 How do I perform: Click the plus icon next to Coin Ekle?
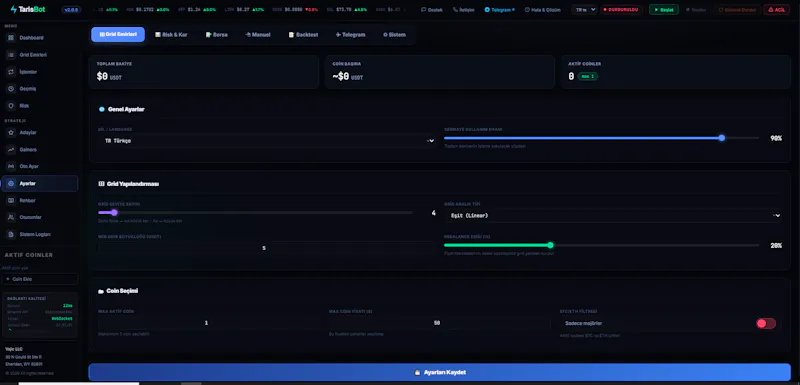coord(8,279)
